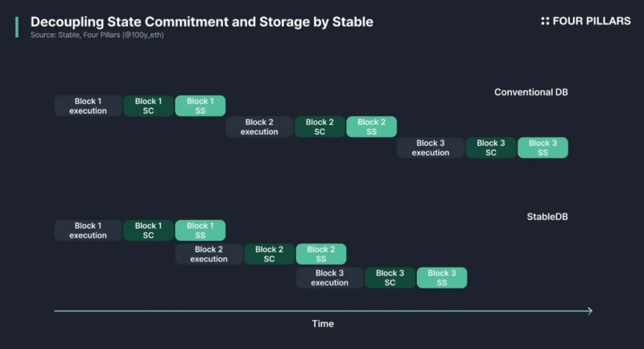Click Block 3 SS in StableDB diagram
Image resolution: width=644 pixels, height=349 pixels.
click(441, 278)
